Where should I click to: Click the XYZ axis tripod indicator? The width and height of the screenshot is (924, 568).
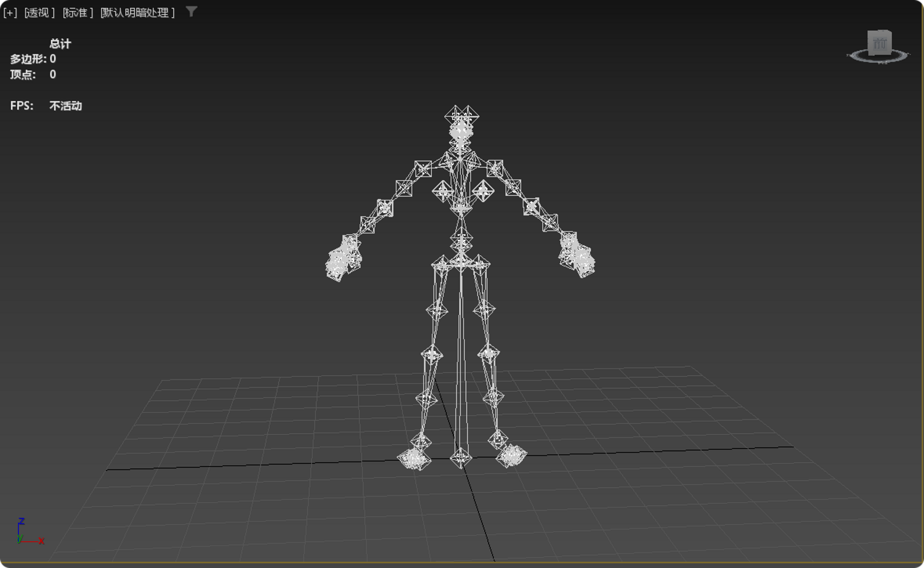(29, 532)
